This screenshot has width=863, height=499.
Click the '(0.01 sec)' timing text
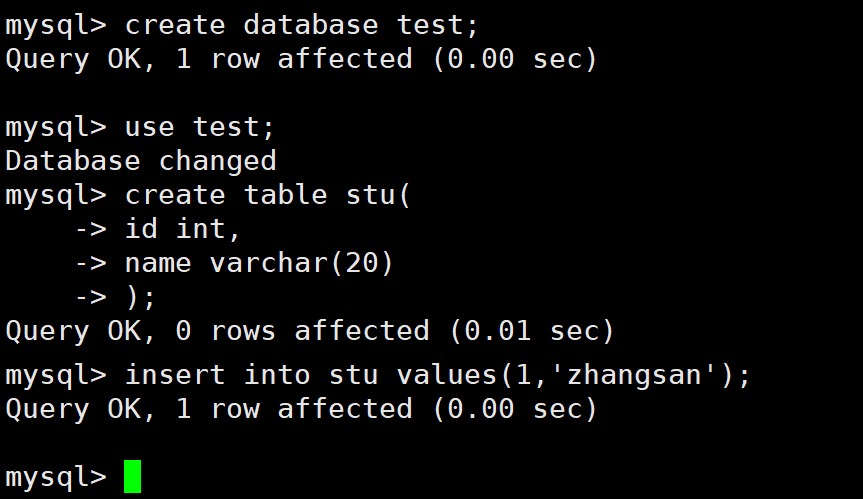click(532, 331)
